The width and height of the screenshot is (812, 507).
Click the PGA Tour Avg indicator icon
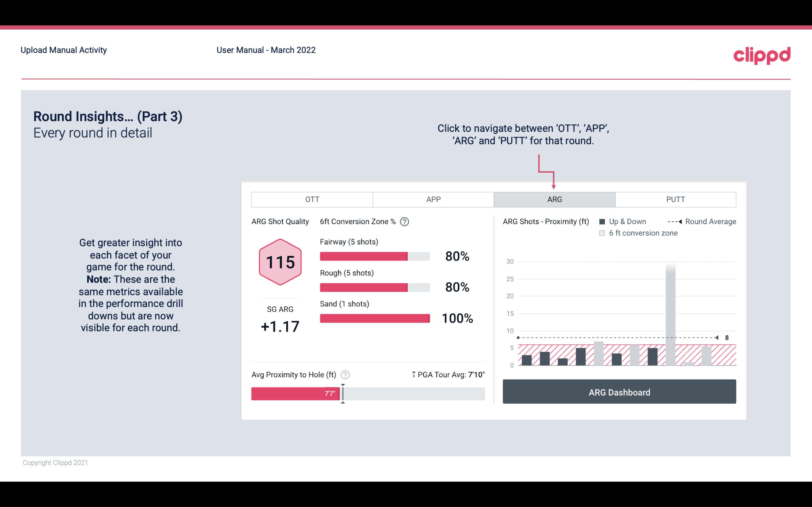(x=413, y=374)
